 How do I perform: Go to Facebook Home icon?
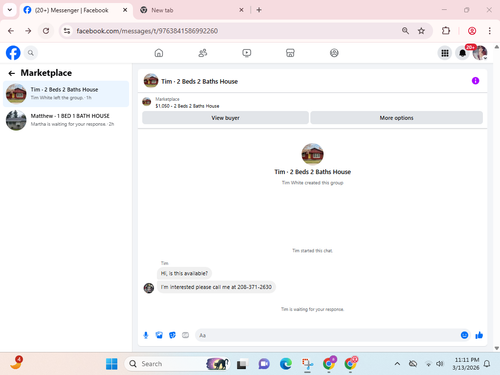tap(159, 53)
